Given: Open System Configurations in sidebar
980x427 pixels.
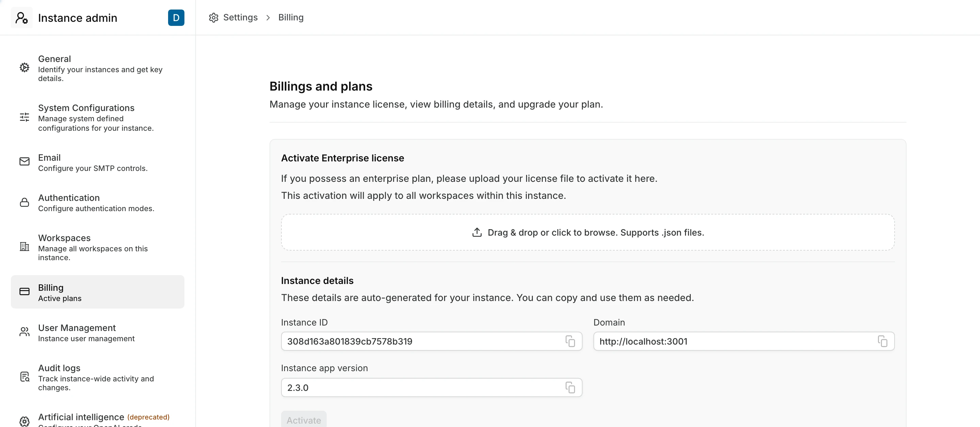Looking at the screenshot, I should click(98, 117).
